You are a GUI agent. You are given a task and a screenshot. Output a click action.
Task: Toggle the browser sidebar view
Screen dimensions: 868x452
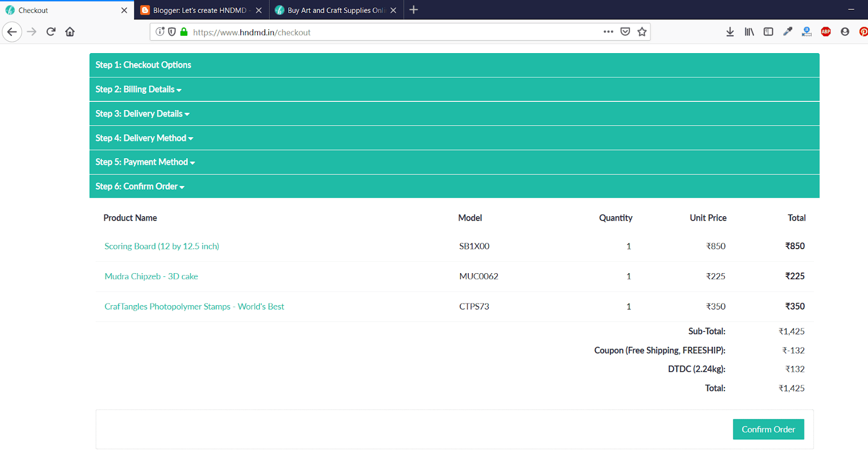[x=768, y=32]
